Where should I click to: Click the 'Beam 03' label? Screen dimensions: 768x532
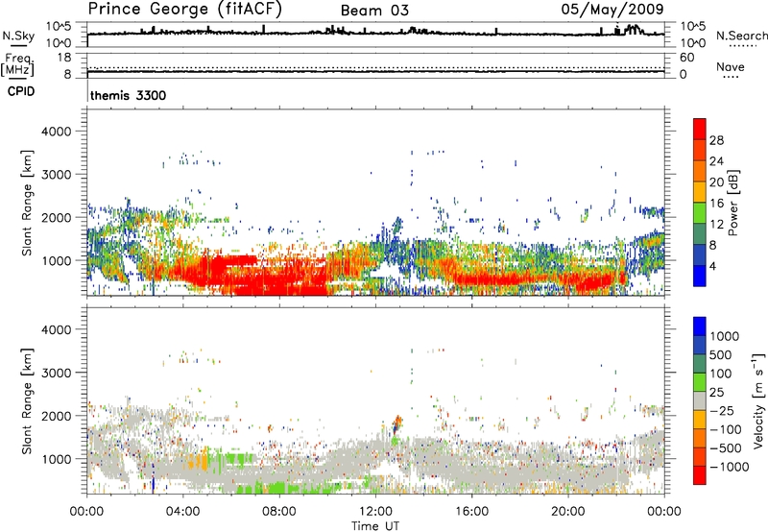click(x=374, y=11)
